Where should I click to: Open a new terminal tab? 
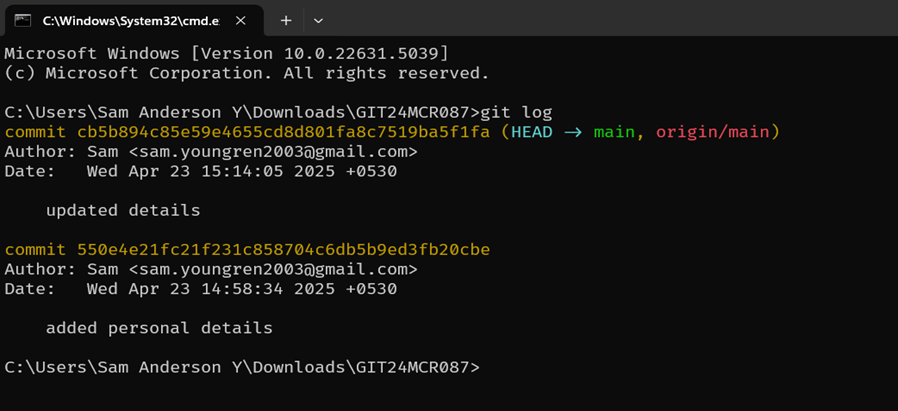click(x=286, y=21)
